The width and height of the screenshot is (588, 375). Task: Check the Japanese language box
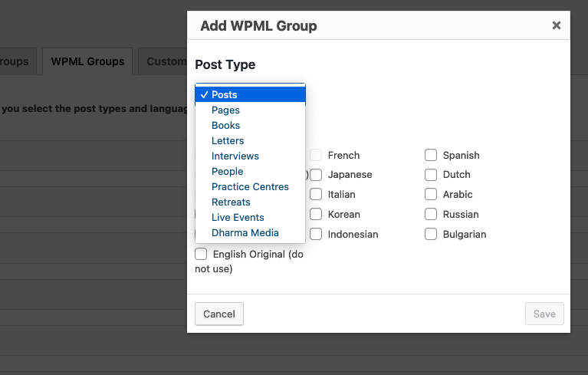(316, 175)
